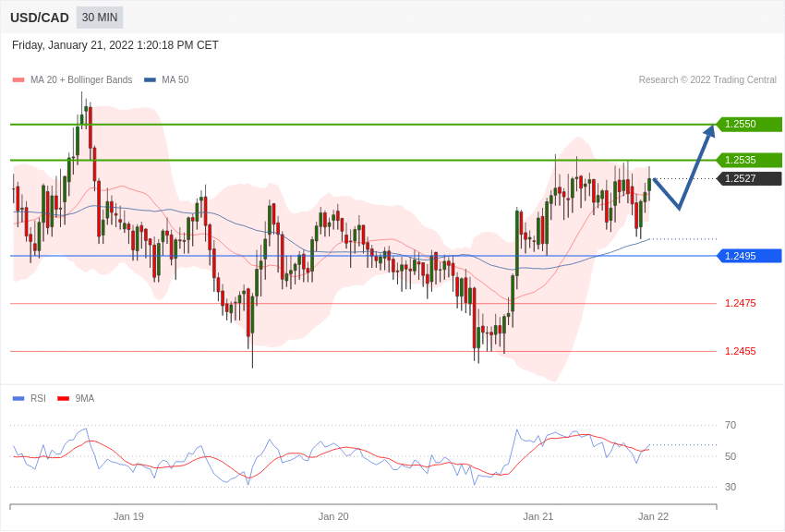785x532 pixels.
Task: Click the RSI 50 level label
Action: (731, 456)
